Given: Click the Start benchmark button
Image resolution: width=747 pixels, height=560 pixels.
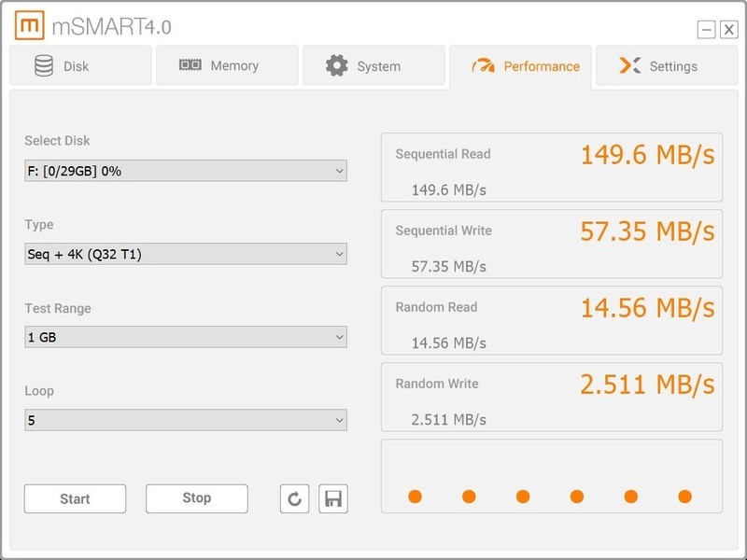Looking at the screenshot, I should [75, 498].
